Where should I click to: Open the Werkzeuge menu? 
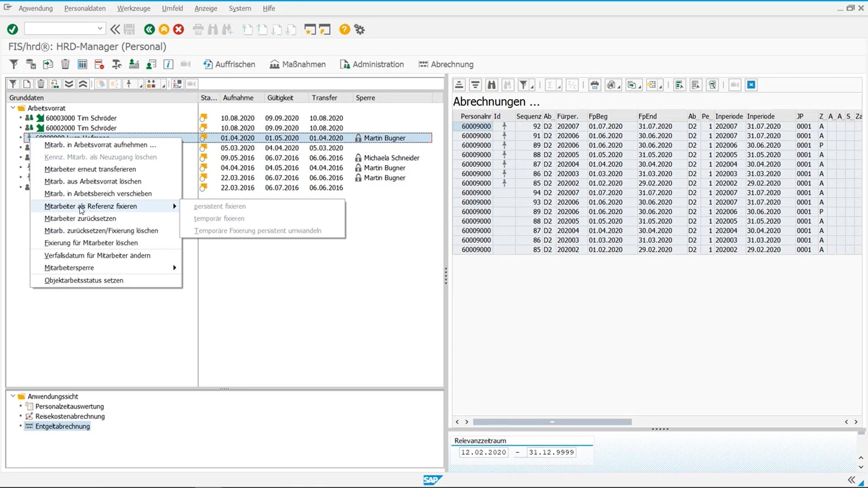(133, 8)
